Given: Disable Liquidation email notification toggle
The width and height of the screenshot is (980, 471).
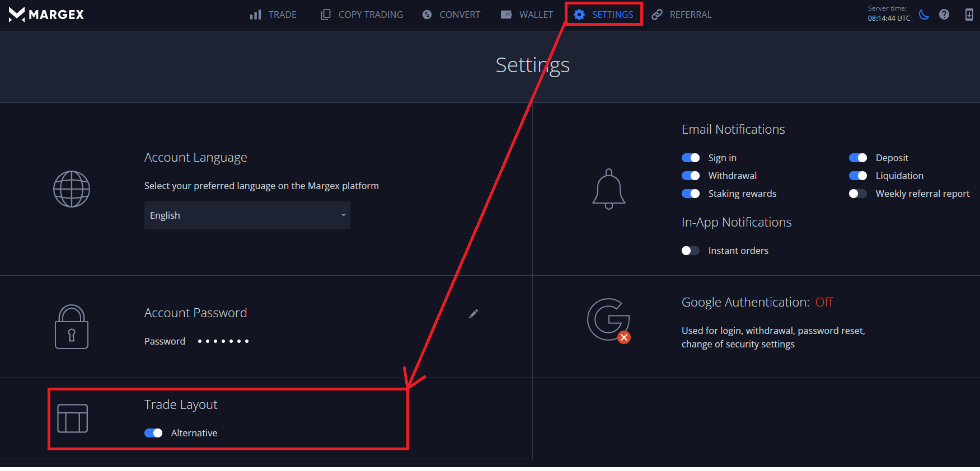Looking at the screenshot, I should coord(857,176).
